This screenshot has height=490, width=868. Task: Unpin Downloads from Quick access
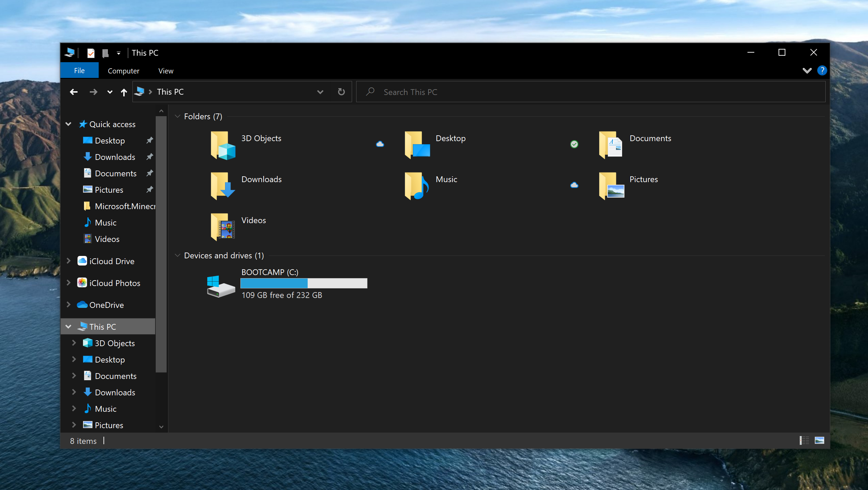pyautogui.click(x=150, y=157)
